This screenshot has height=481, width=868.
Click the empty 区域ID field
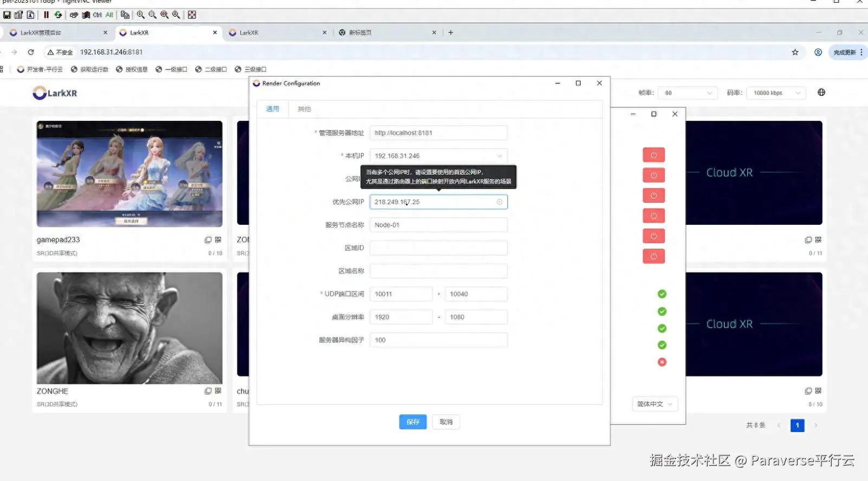(x=438, y=248)
